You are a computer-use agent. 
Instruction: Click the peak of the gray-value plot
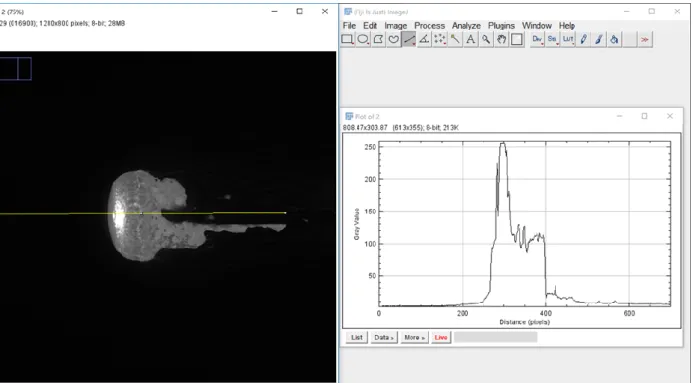(503, 143)
